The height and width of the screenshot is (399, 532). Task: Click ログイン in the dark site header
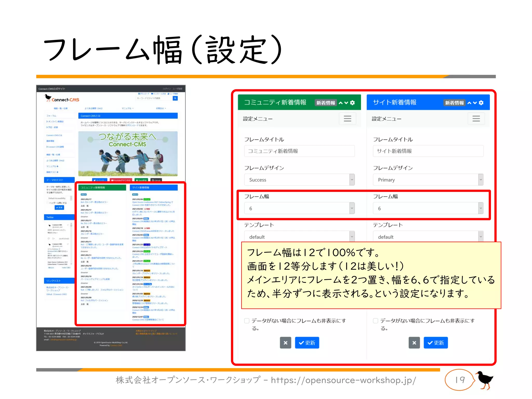click(167, 89)
